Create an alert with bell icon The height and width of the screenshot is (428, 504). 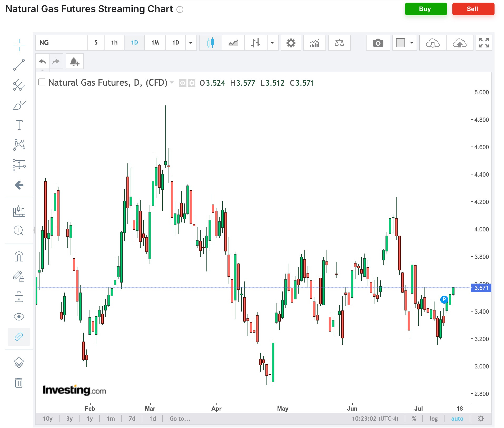75,61
